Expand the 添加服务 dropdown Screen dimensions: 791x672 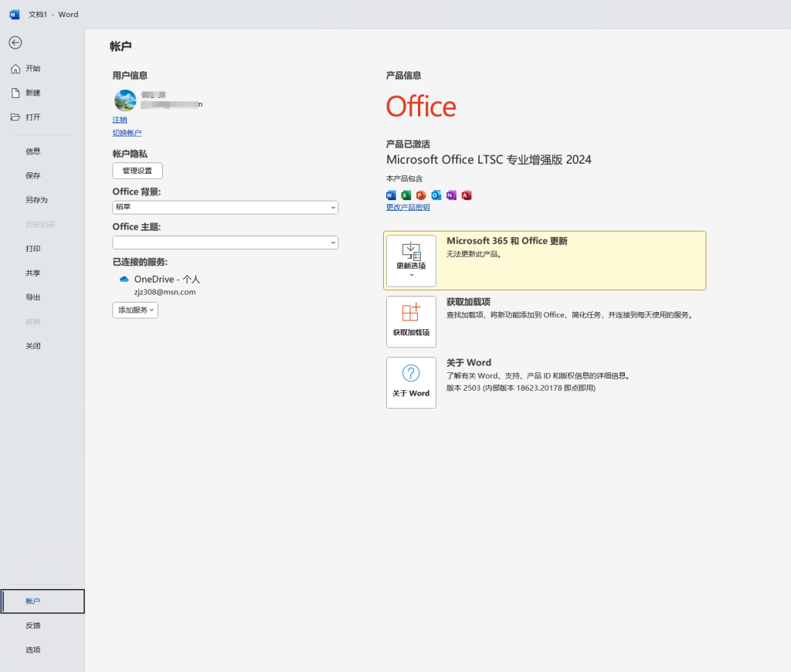pyautogui.click(x=134, y=310)
